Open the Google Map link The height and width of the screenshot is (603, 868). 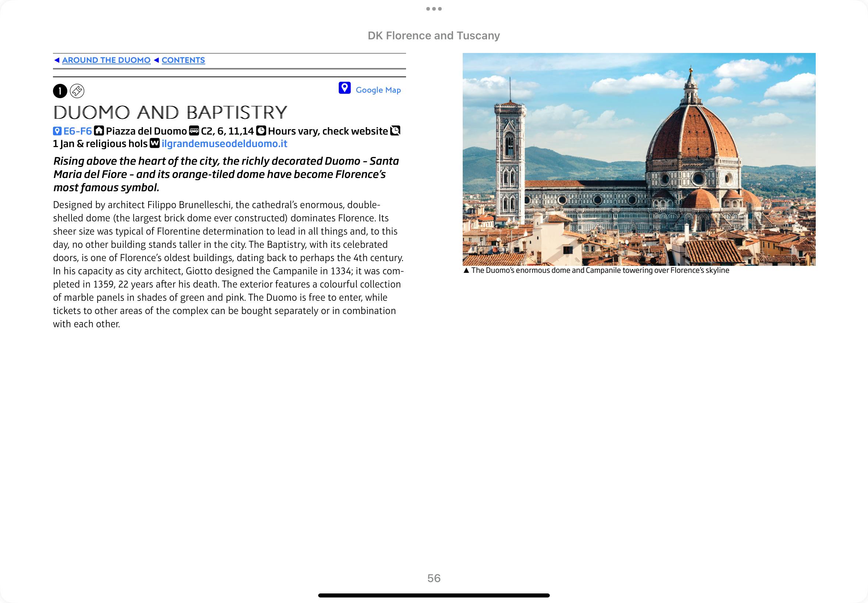click(x=378, y=90)
